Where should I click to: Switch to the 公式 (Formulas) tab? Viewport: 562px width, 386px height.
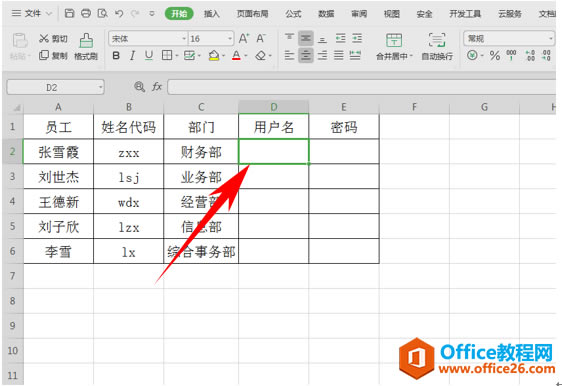[293, 14]
